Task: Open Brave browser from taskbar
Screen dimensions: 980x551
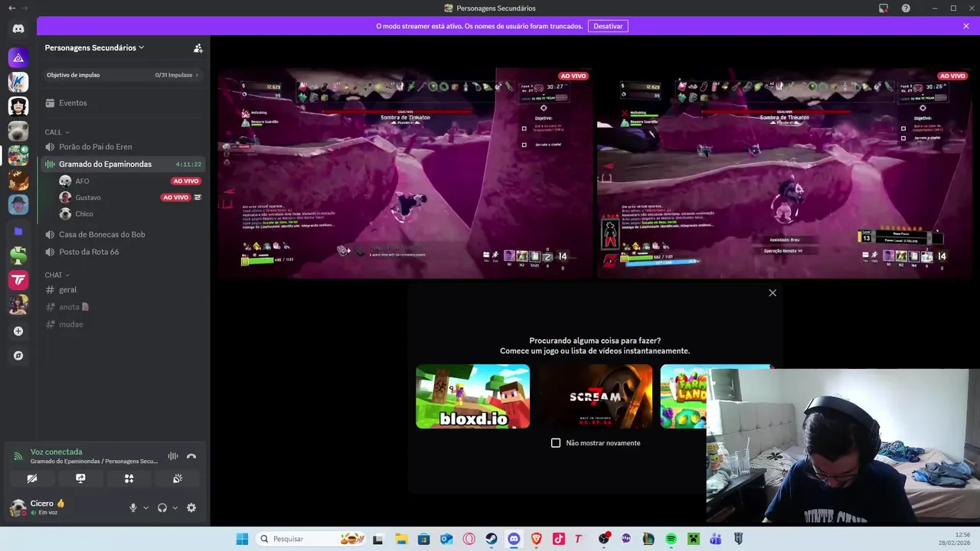Action: (x=536, y=539)
